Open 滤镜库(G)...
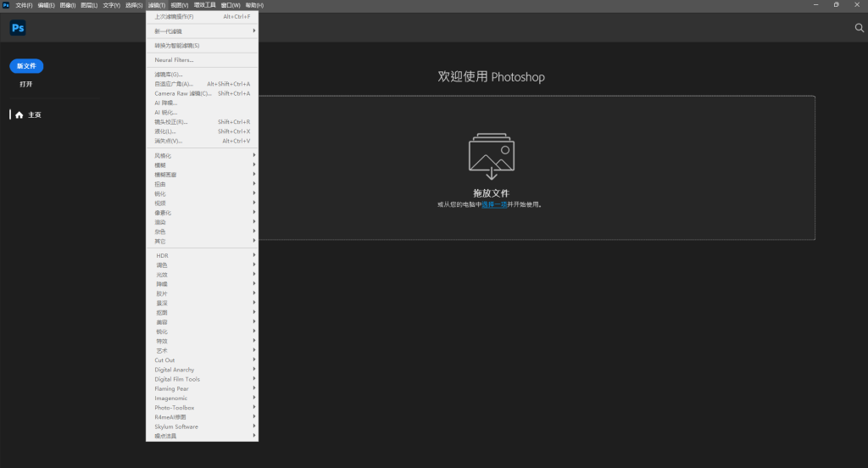This screenshot has height=468, width=868. pyautogui.click(x=202, y=75)
